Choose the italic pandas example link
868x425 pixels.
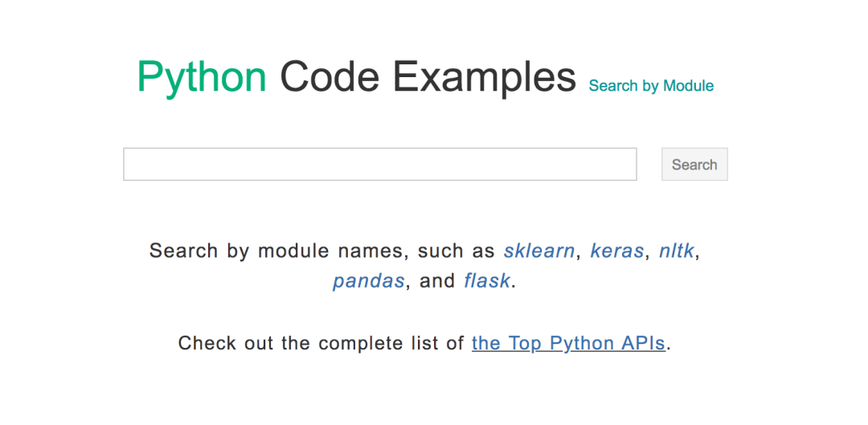pos(368,282)
